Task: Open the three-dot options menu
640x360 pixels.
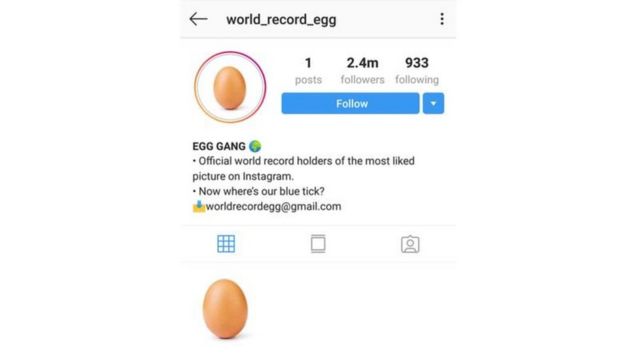Action: (x=442, y=19)
